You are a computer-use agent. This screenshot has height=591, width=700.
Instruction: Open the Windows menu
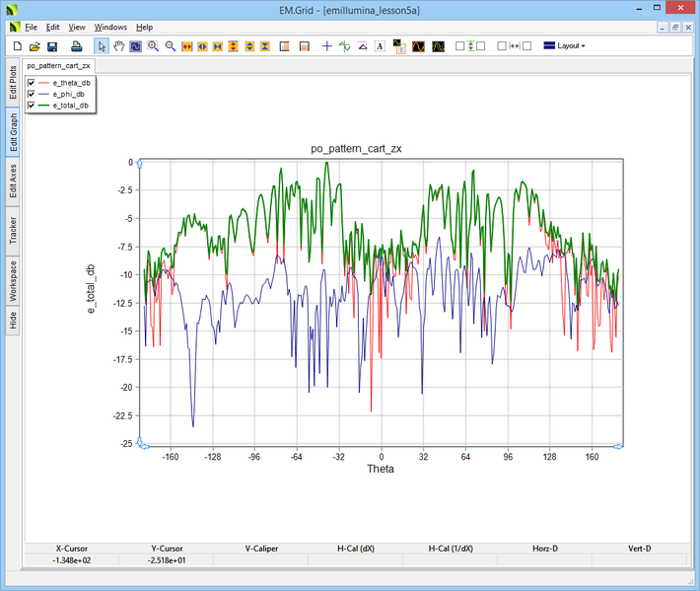110,27
